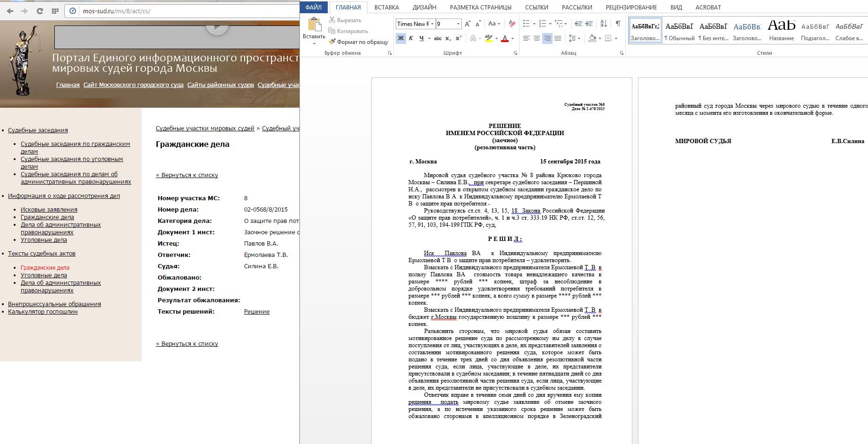868x444 pixels.
Task: Click top « Вернуться к списку link
Action: (x=187, y=175)
